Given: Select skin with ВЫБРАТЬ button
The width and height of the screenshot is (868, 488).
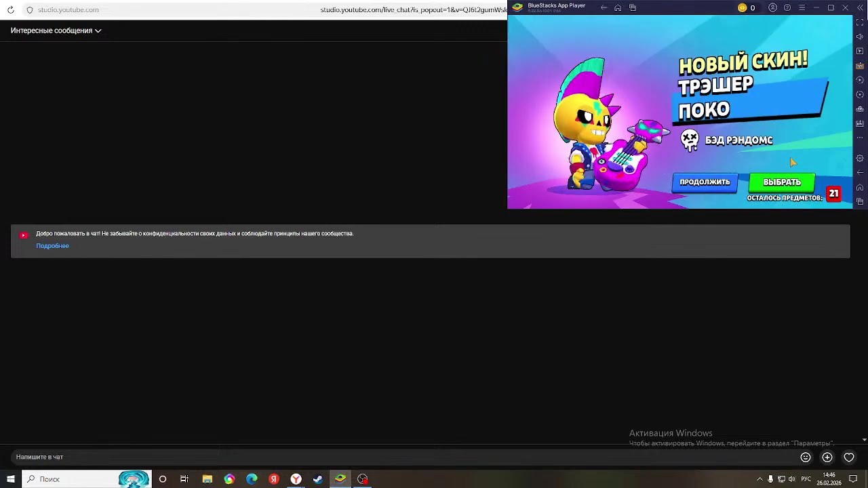Looking at the screenshot, I should pos(782,182).
